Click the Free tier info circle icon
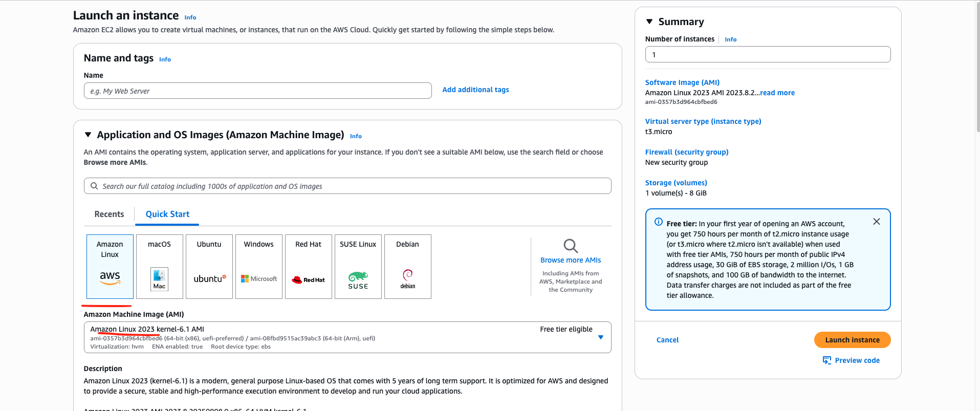This screenshot has width=980, height=411. [x=659, y=222]
